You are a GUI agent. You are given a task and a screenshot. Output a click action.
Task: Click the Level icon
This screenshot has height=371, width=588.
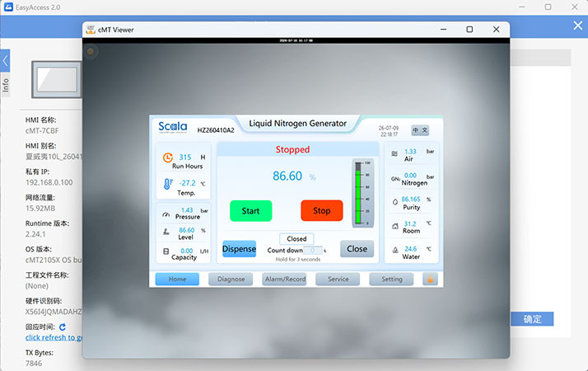(x=166, y=232)
